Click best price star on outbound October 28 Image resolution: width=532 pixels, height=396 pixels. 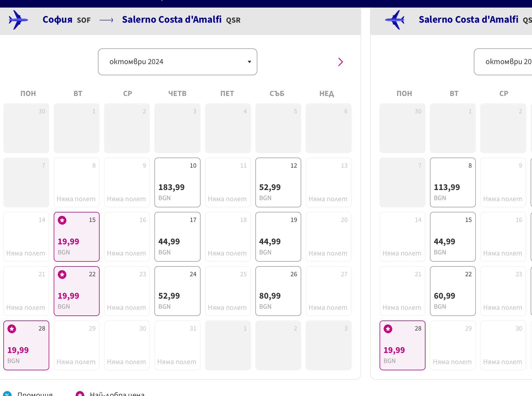[12, 329]
